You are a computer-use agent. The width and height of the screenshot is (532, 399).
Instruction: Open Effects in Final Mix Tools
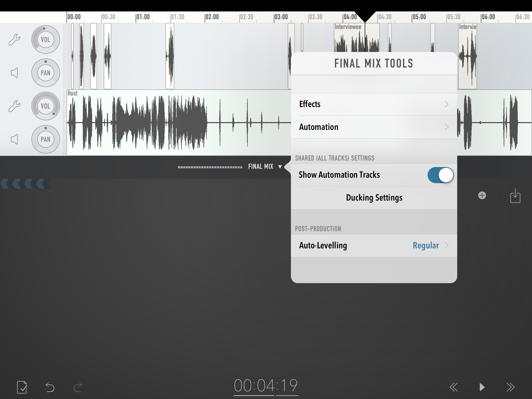click(374, 104)
